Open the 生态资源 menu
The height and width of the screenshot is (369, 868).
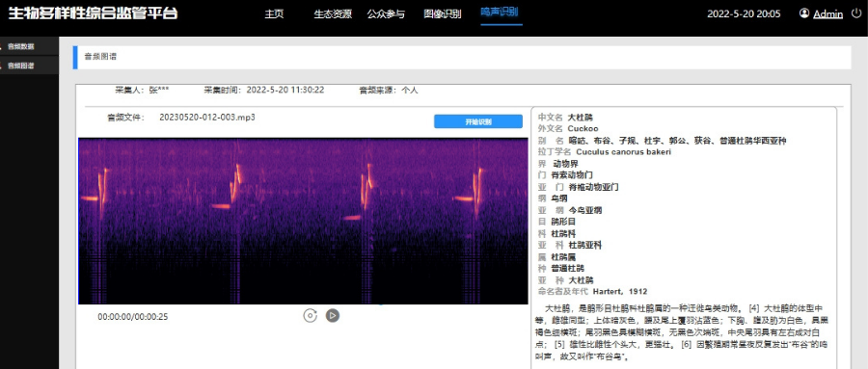(x=333, y=14)
